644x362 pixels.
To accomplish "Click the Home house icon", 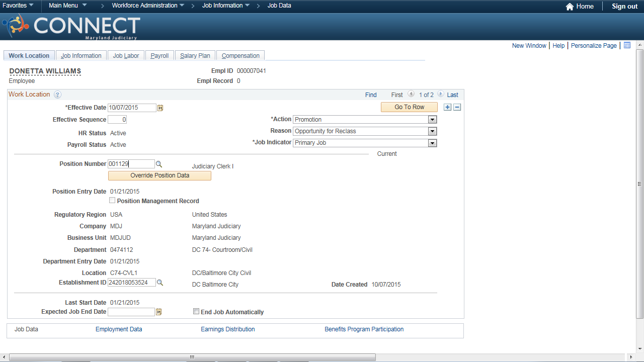I will [x=570, y=7].
